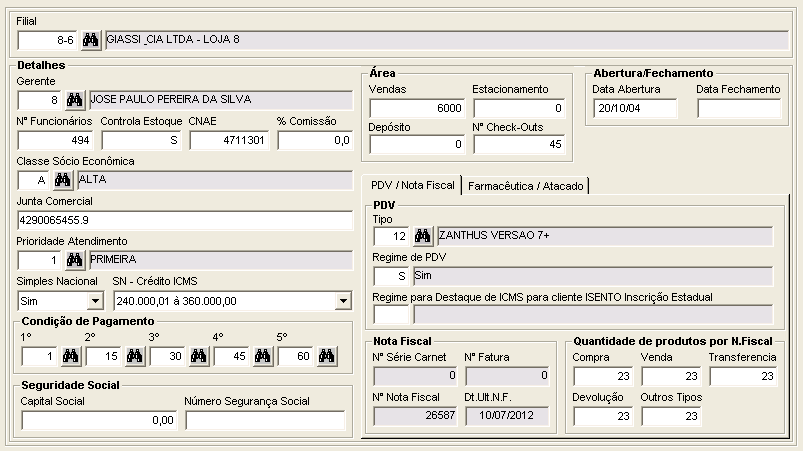Click the Classe Sócio Econômica search binoculars
The height and width of the screenshot is (451, 803).
coord(62,180)
